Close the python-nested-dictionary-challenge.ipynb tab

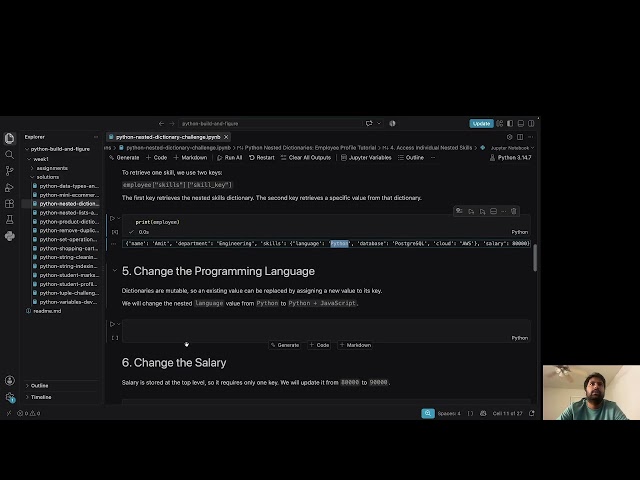(x=226, y=137)
